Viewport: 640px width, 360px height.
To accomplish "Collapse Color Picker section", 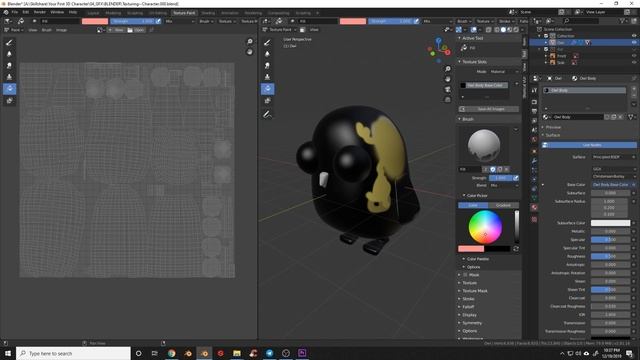I will coord(477,196).
